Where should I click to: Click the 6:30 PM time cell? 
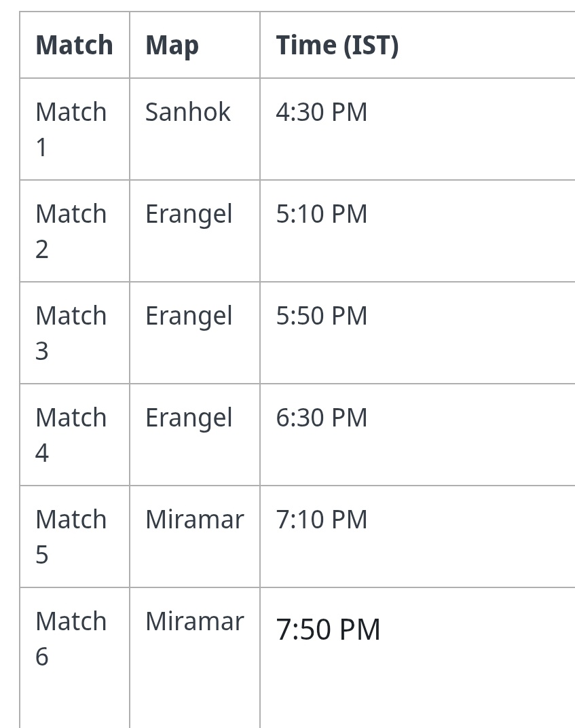[x=321, y=418]
